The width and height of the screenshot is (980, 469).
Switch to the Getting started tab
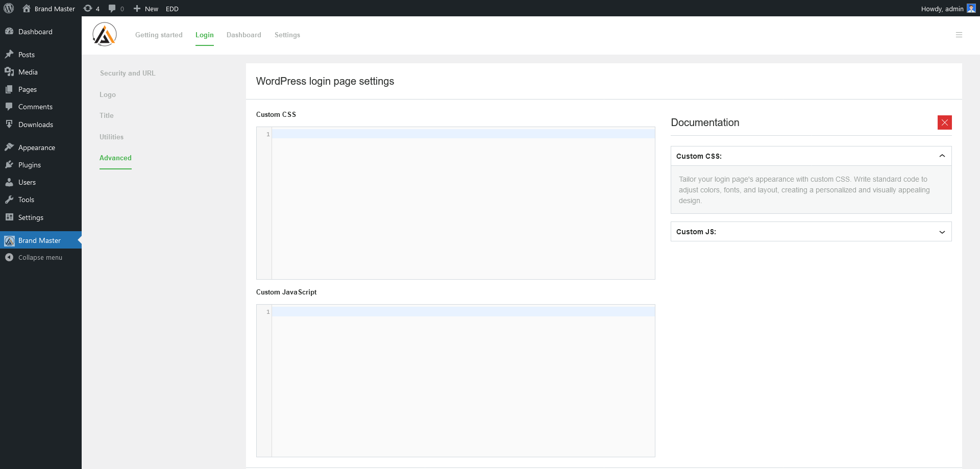point(159,35)
